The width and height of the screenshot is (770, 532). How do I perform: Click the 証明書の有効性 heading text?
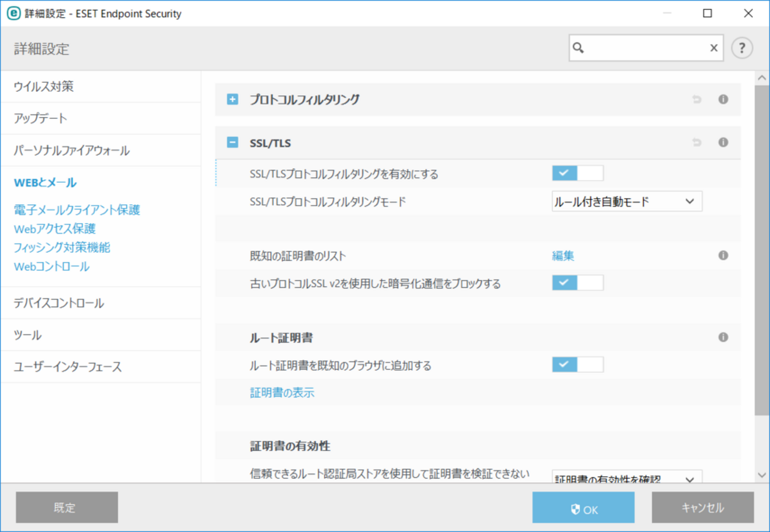coord(290,446)
